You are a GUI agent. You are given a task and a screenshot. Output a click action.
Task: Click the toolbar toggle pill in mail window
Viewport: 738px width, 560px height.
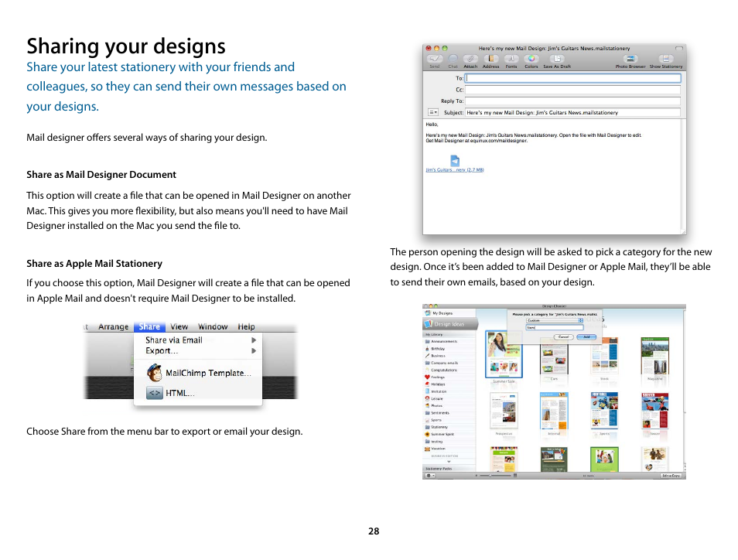(678, 48)
